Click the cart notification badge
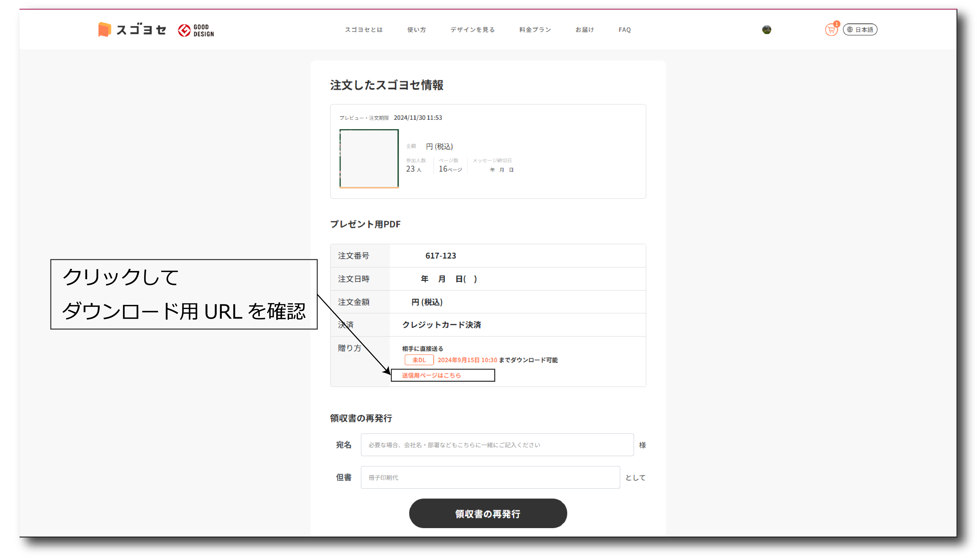Image resolution: width=979 pixels, height=560 pixels. click(837, 24)
